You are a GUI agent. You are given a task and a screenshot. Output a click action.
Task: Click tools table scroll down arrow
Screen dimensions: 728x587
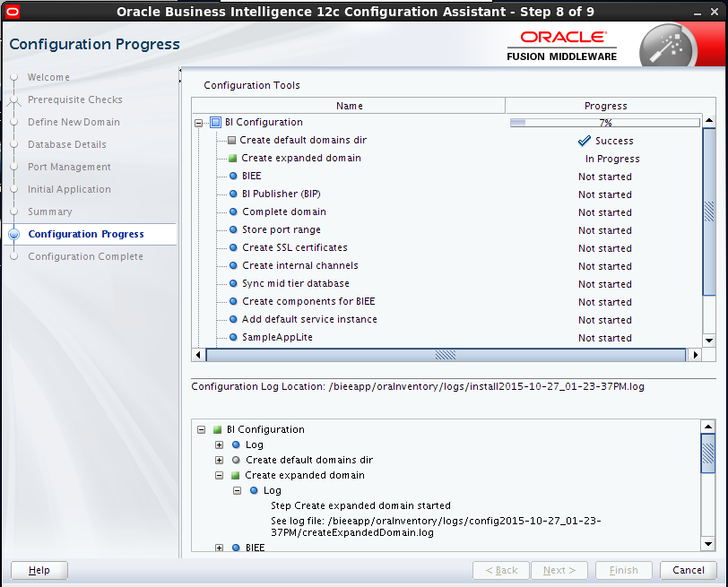tap(709, 341)
